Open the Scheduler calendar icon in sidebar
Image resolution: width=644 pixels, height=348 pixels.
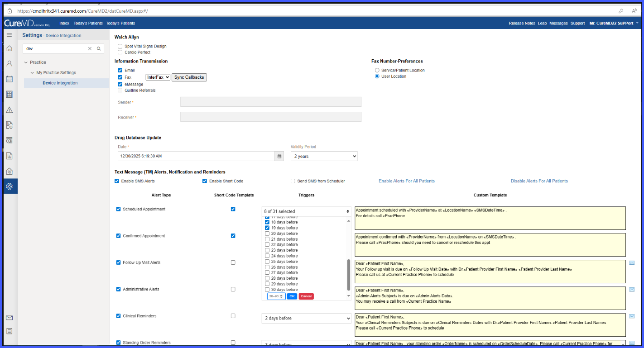click(x=9, y=79)
